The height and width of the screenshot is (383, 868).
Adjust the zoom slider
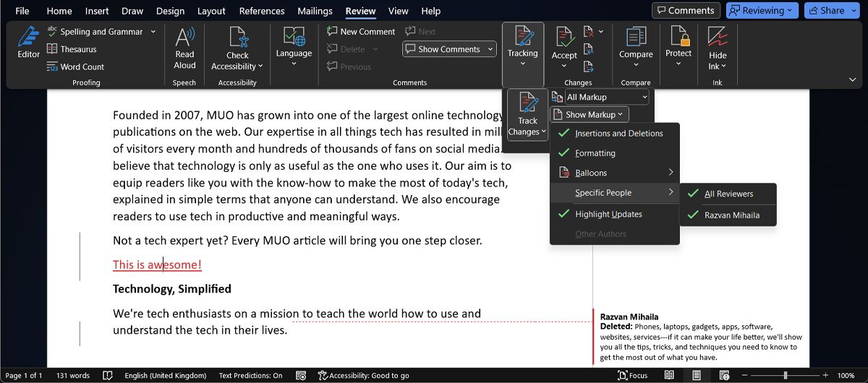785,376
